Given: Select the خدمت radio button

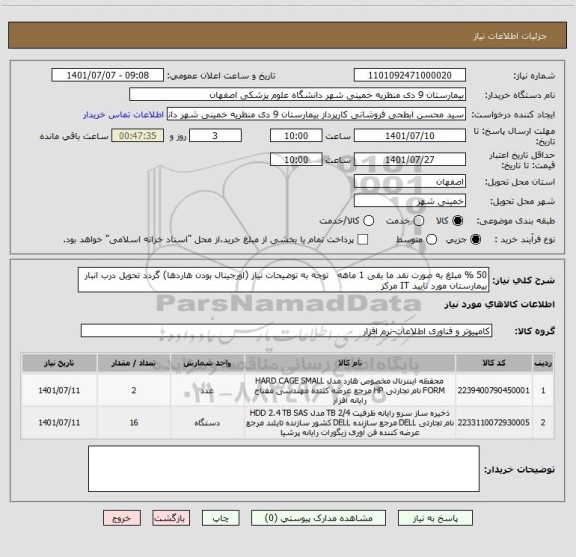Looking at the screenshot, I should (419, 220).
